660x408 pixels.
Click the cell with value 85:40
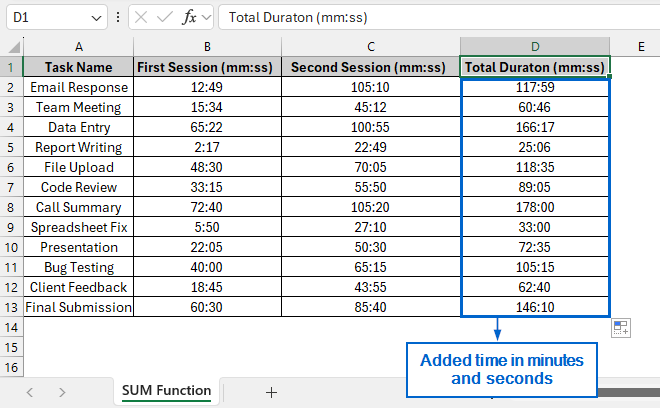370,307
